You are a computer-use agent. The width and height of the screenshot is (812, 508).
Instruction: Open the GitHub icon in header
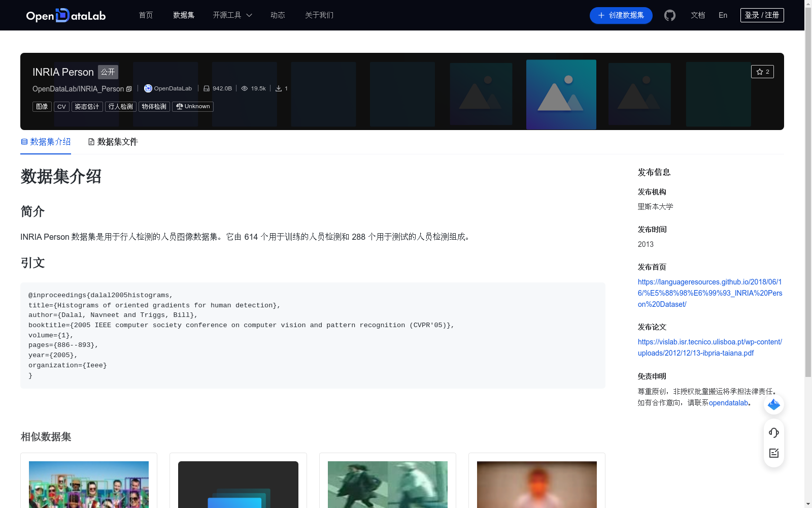click(670, 15)
